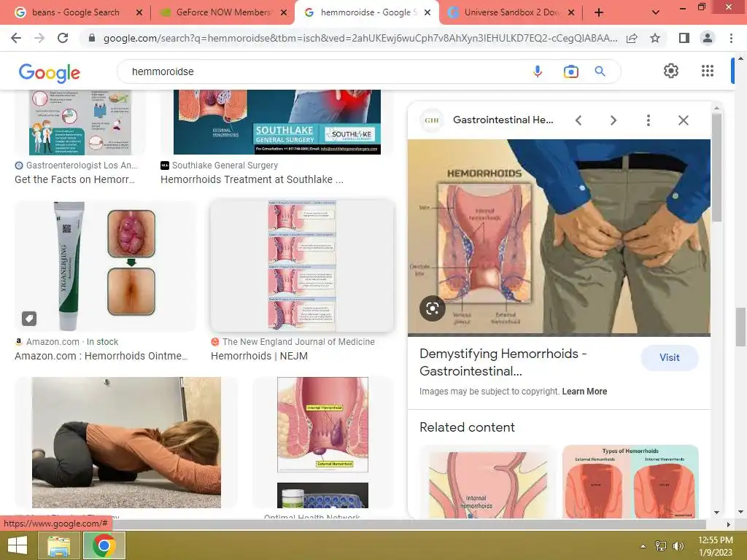This screenshot has height=560, width=747.
Task: Expand the tab search dropdown
Action: point(656,13)
